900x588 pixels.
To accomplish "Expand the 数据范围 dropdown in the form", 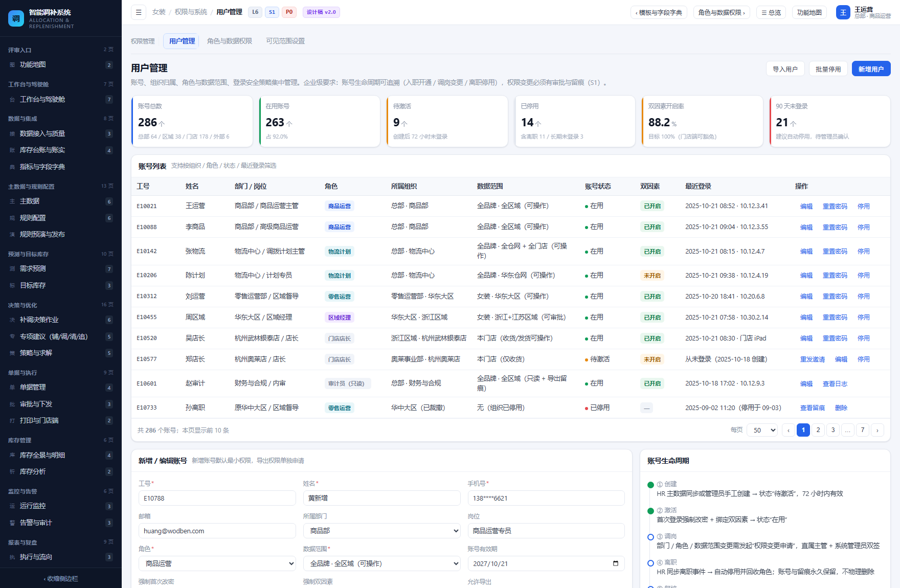I will pos(382,563).
